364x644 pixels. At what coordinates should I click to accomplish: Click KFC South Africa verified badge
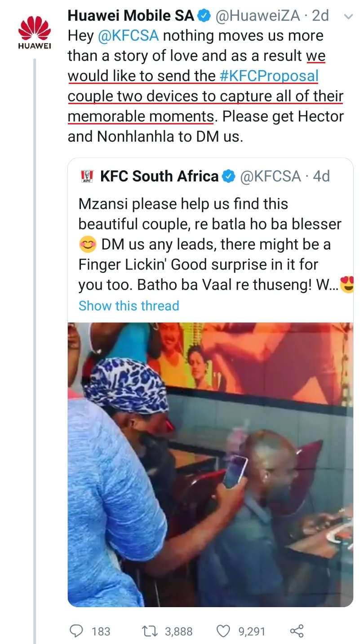(x=229, y=176)
